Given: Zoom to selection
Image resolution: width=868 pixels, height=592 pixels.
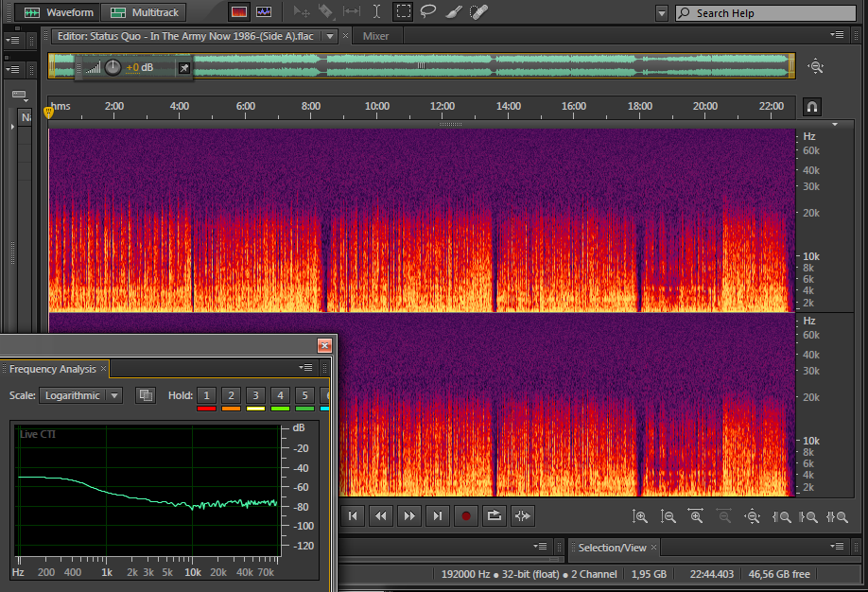Looking at the screenshot, I should [837, 516].
